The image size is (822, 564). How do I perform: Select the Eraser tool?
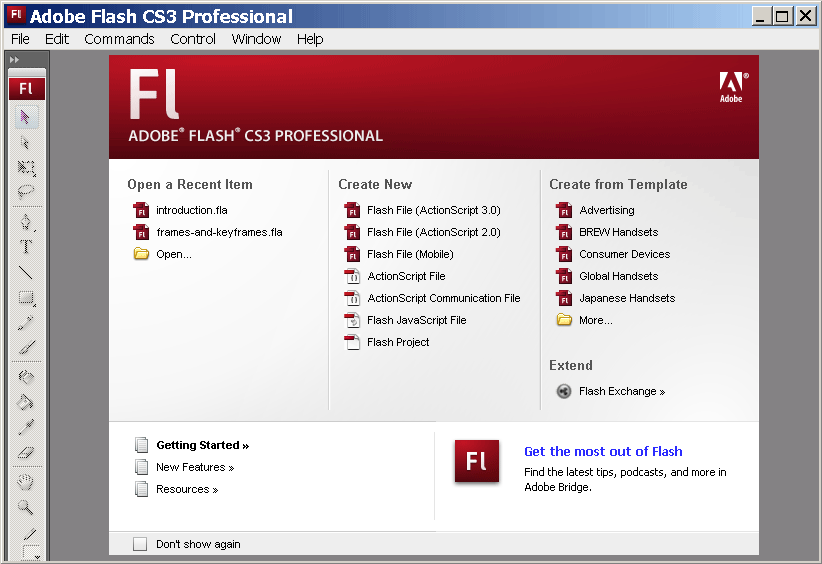[26, 452]
